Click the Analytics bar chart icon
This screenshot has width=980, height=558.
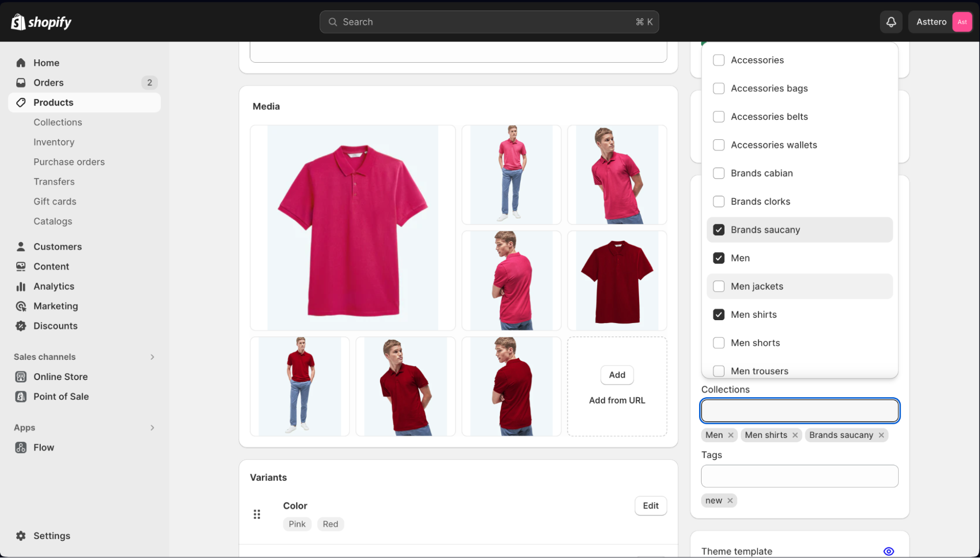click(x=21, y=286)
